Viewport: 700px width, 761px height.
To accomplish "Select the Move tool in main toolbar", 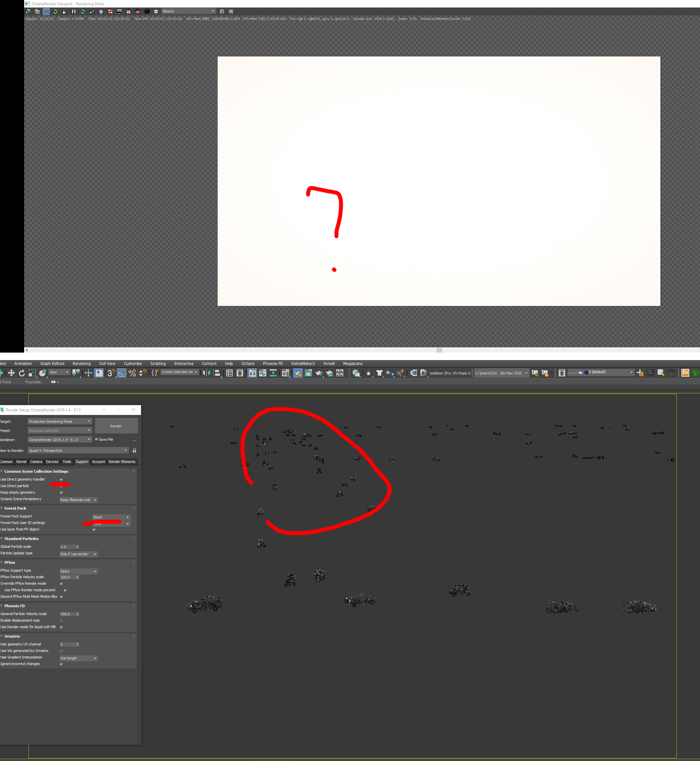I will pyautogui.click(x=11, y=373).
